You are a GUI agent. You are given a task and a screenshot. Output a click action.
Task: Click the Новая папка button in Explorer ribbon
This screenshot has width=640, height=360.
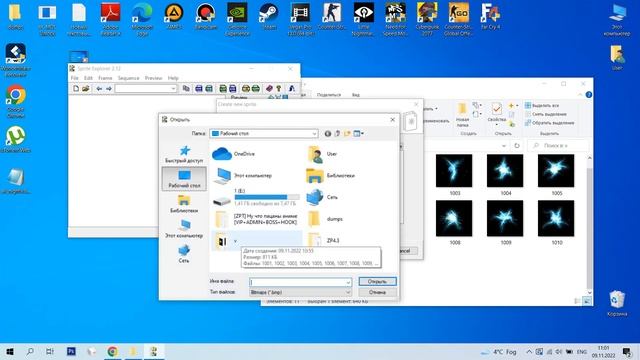coord(462,115)
